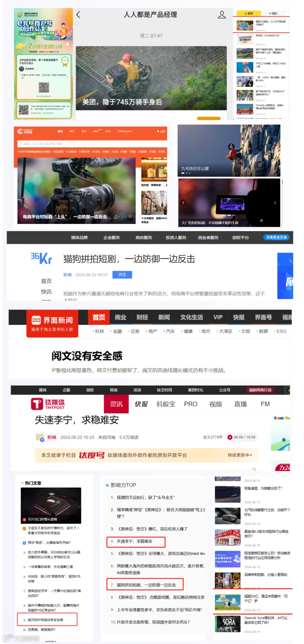Click 投资人服务 in the 36Kr top bar
The height and width of the screenshot is (644, 304).
point(176,238)
